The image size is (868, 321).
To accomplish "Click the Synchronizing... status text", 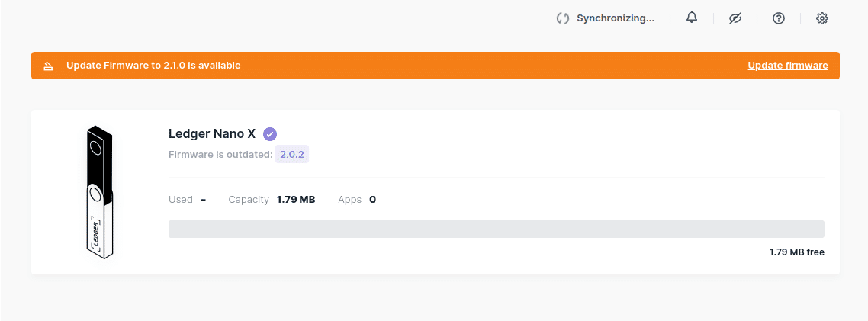I will click(x=615, y=18).
